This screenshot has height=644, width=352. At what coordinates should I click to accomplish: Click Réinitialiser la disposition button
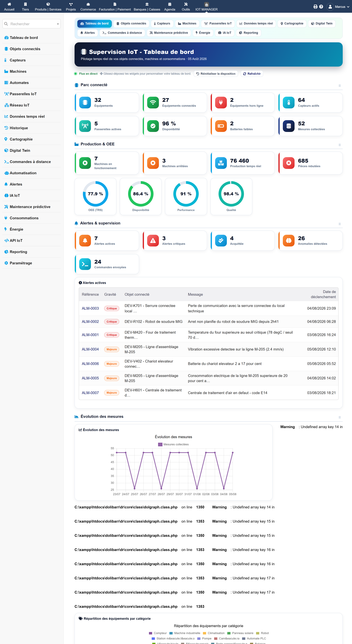216,74
